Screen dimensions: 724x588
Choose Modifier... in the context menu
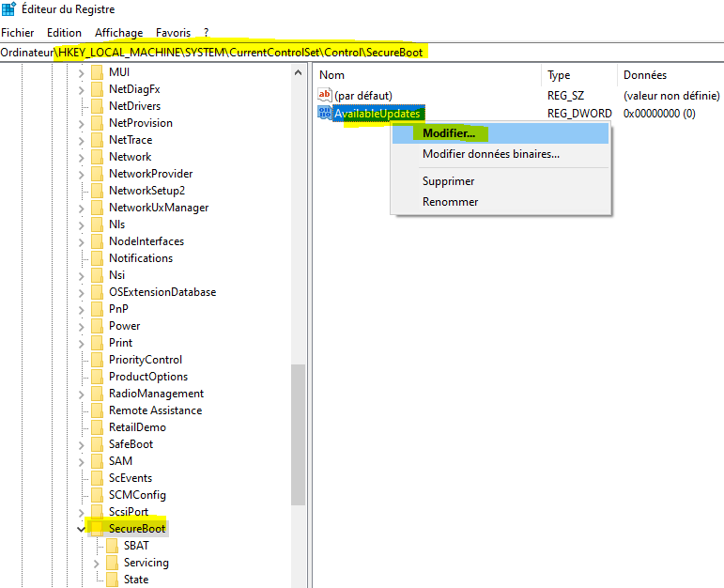coord(501,133)
